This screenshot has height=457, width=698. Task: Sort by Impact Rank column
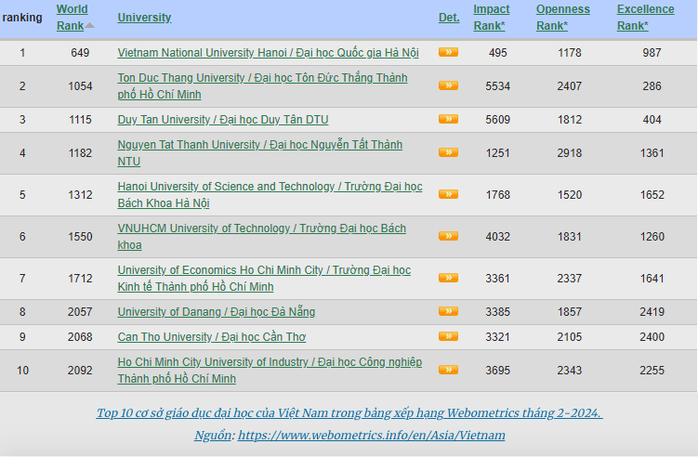[x=491, y=17]
